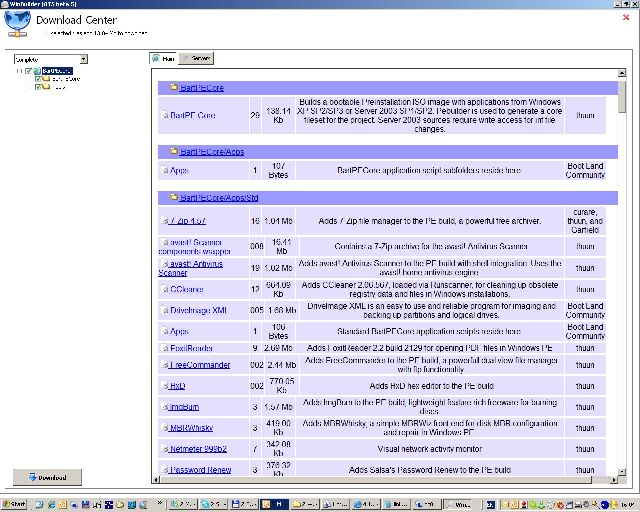Open the Complete download level dropdown
640x512 pixels.
point(83,59)
